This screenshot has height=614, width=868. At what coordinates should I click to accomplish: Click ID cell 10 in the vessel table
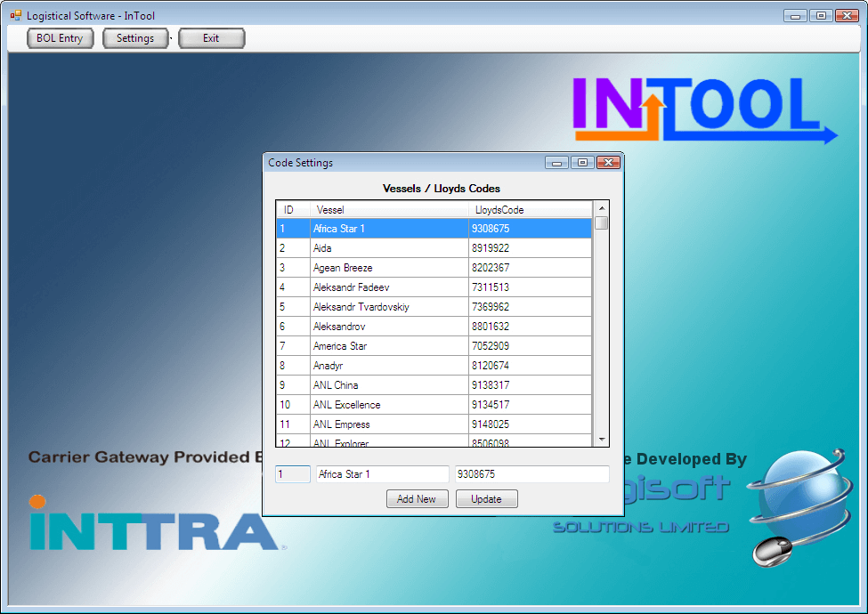click(x=294, y=405)
